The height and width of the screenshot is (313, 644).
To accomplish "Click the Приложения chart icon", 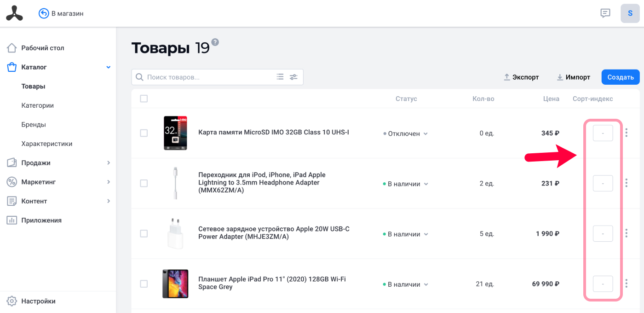I will (12, 220).
